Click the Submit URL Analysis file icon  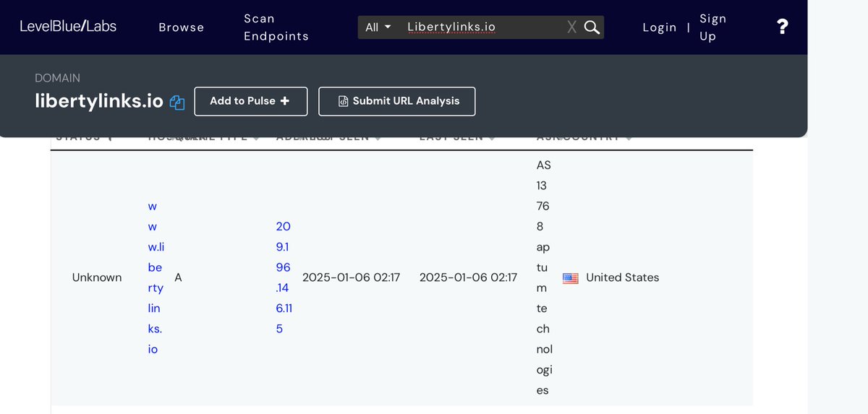point(344,102)
